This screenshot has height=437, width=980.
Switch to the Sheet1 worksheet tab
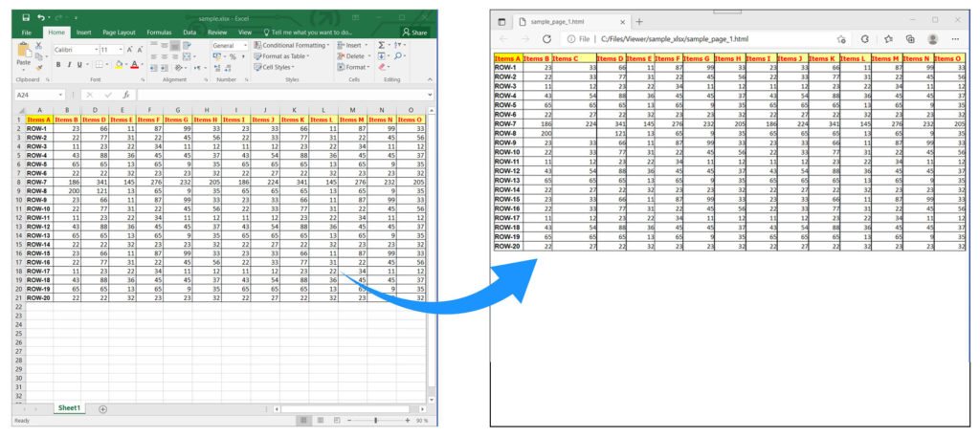point(68,408)
